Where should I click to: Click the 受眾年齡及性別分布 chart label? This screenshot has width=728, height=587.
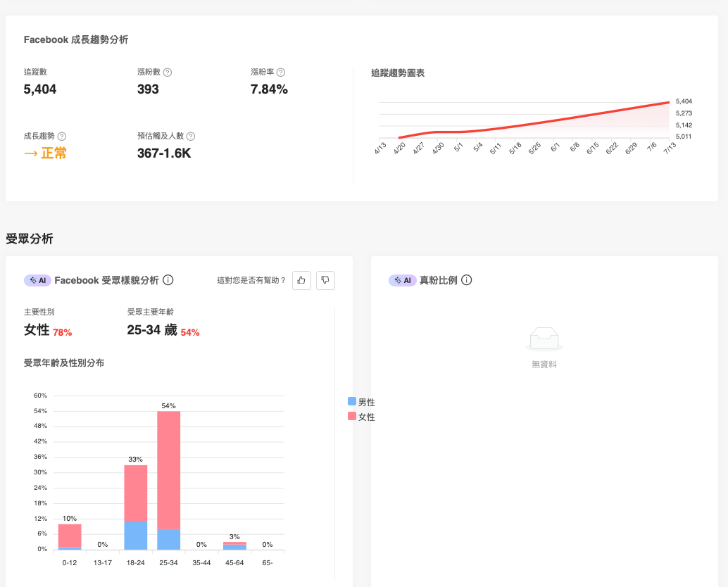[64, 363]
